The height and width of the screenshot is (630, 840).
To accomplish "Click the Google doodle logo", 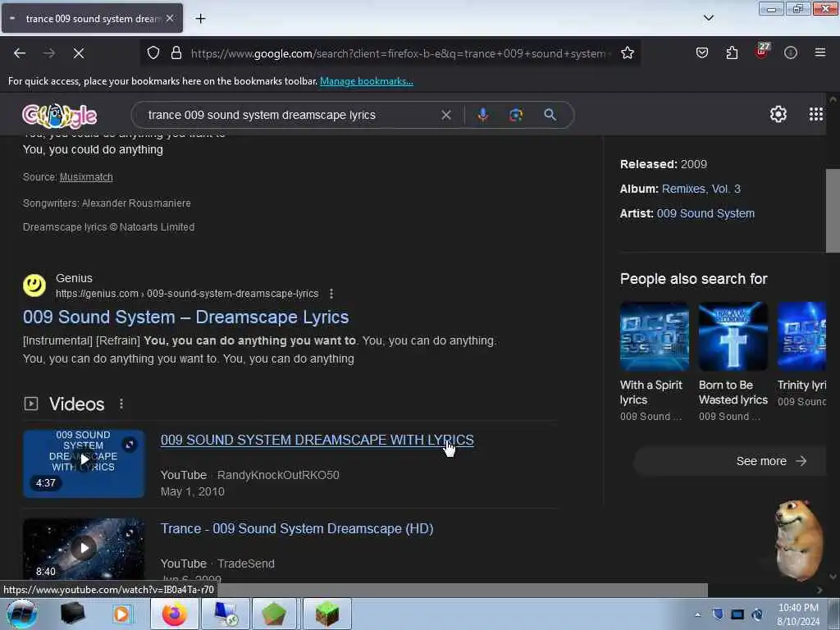I will coord(59,115).
